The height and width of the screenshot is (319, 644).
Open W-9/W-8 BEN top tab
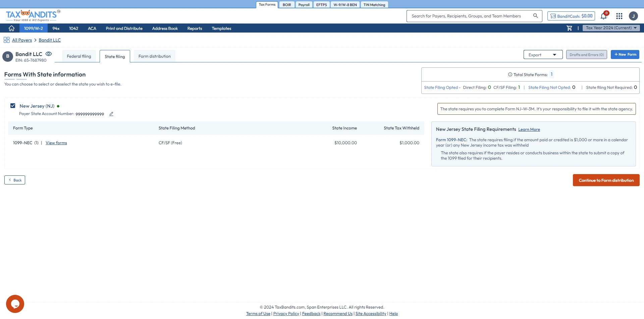(x=345, y=5)
